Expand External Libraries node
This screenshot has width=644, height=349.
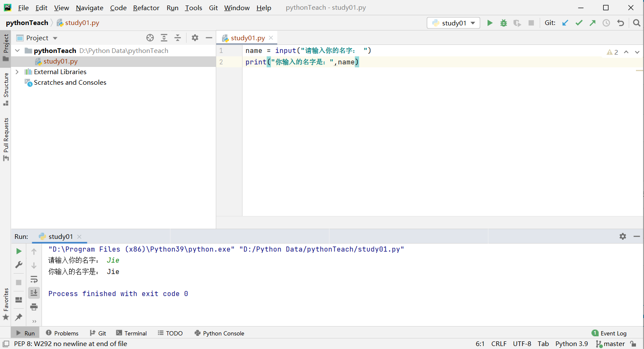coord(17,72)
